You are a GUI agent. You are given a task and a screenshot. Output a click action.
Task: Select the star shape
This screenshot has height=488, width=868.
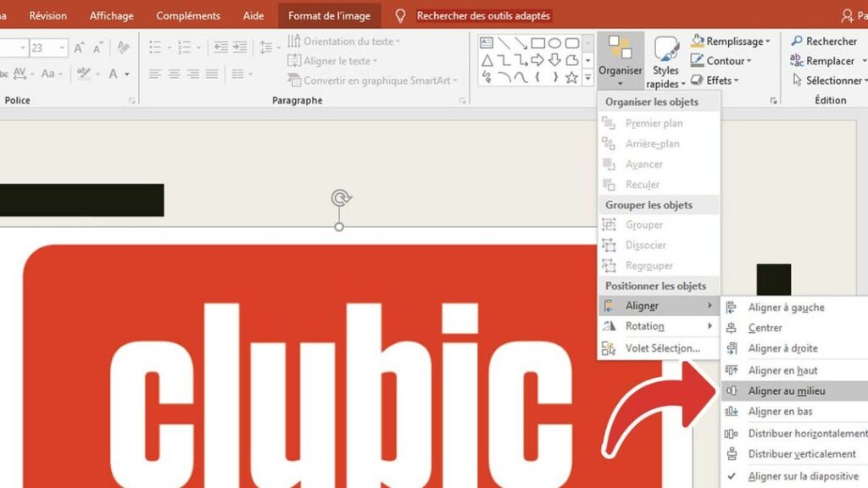coord(572,77)
